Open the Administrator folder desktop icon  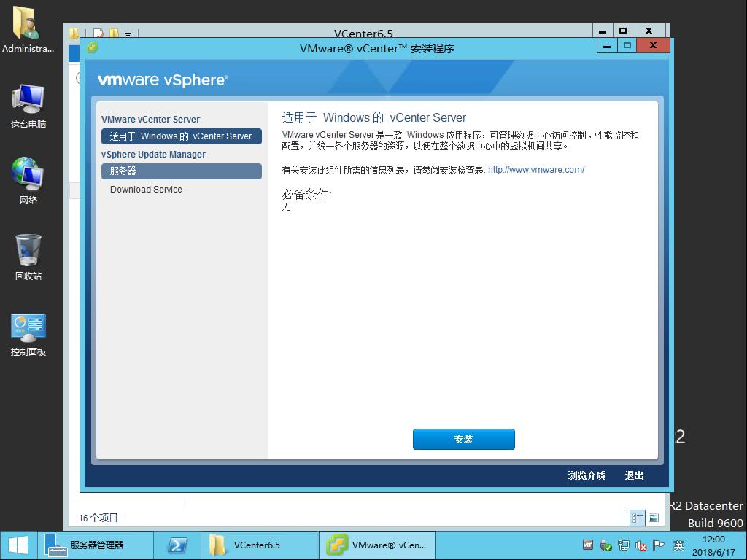[x=28, y=29]
